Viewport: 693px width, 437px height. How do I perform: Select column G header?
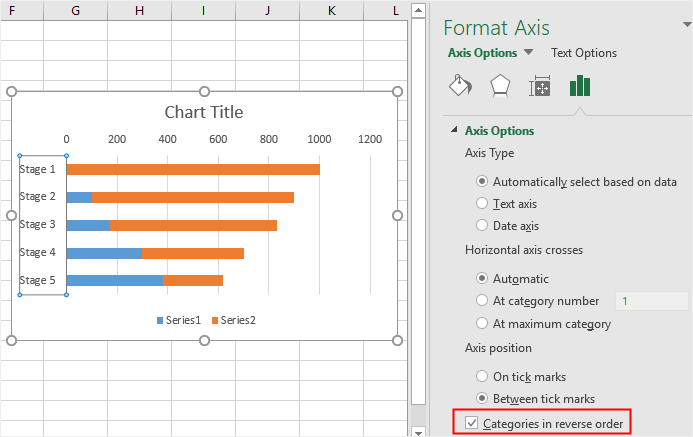tap(76, 10)
